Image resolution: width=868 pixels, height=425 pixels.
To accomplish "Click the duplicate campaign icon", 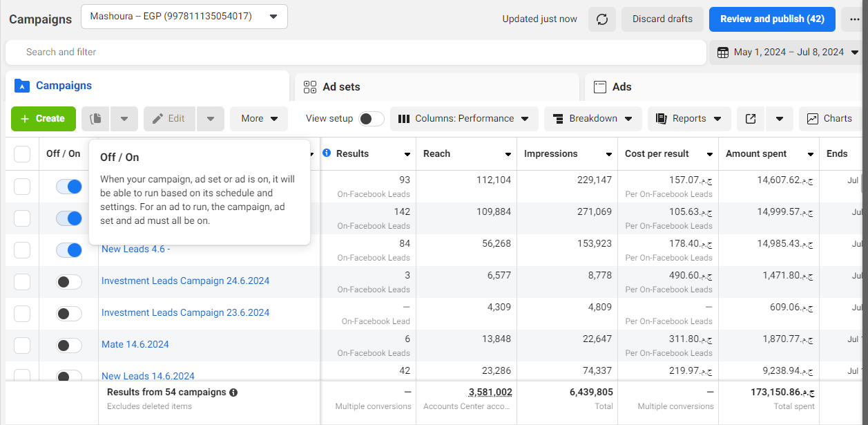I will pos(95,119).
